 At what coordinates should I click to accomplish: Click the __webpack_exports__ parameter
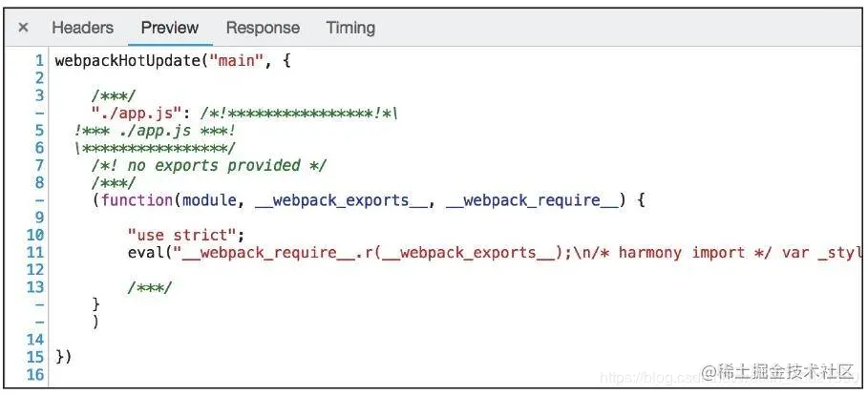(x=342, y=200)
